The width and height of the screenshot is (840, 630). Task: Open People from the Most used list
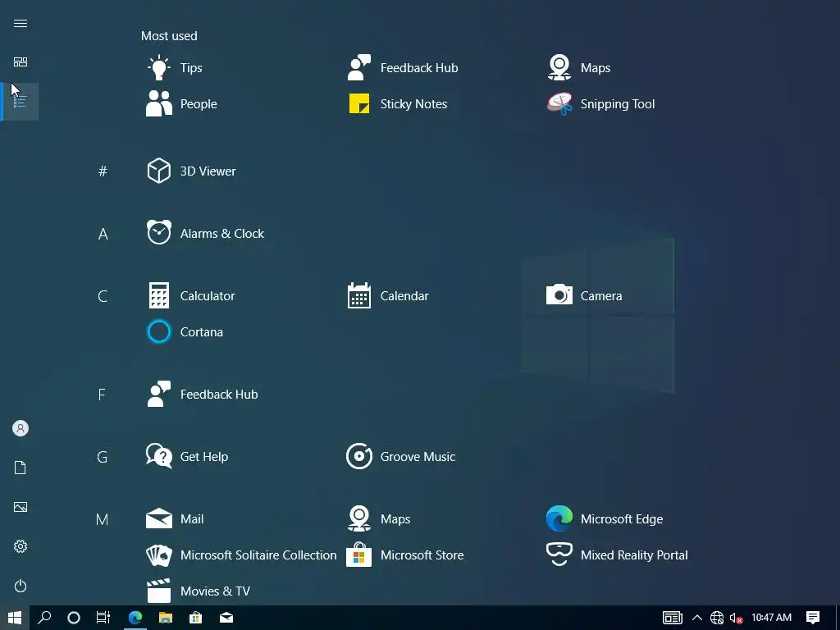[181, 103]
